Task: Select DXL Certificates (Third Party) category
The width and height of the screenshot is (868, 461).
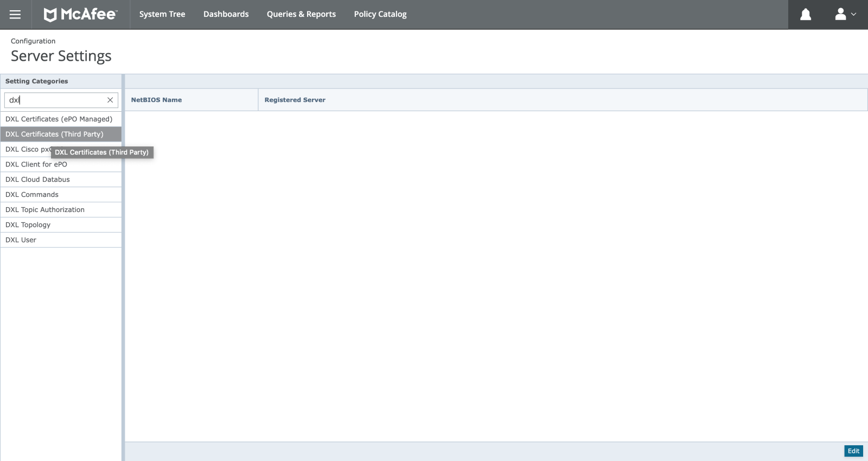Action: pyautogui.click(x=54, y=135)
